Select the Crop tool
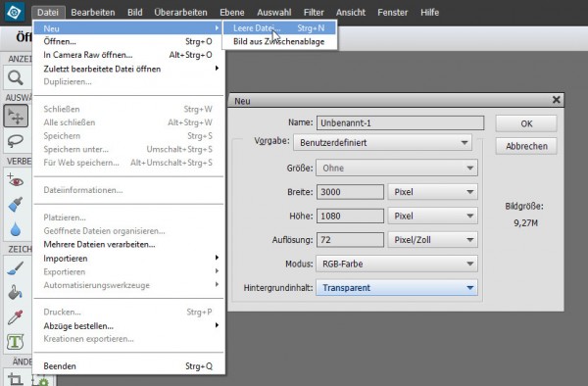 (15, 378)
